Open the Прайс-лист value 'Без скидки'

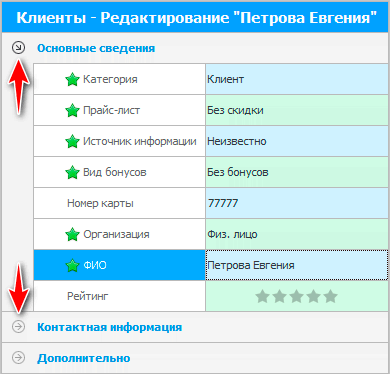click(x=297, y=110)
